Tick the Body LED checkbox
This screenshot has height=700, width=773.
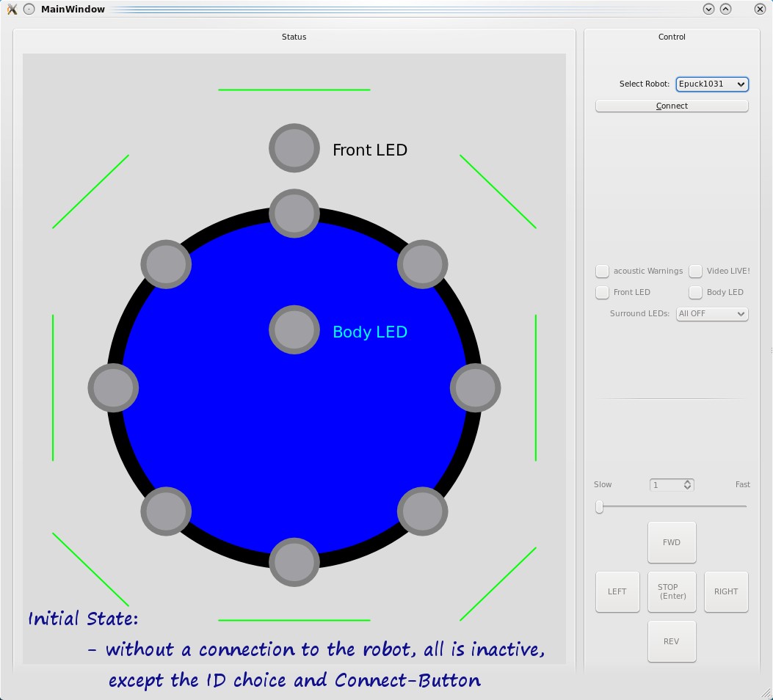coord(696,293)
